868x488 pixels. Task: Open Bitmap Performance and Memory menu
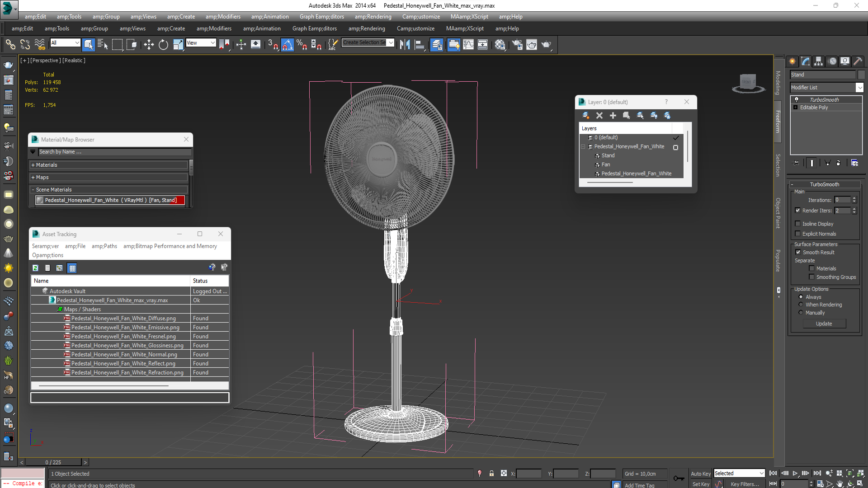click(170, 246)
